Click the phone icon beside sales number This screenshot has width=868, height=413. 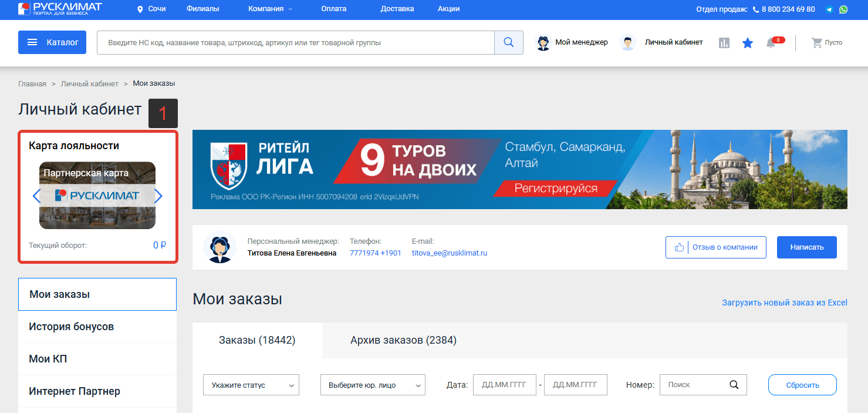click(755, 9)
